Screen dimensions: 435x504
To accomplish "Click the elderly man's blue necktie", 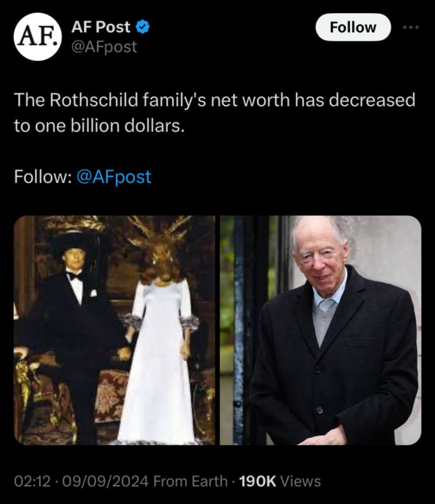I will 326,304.
